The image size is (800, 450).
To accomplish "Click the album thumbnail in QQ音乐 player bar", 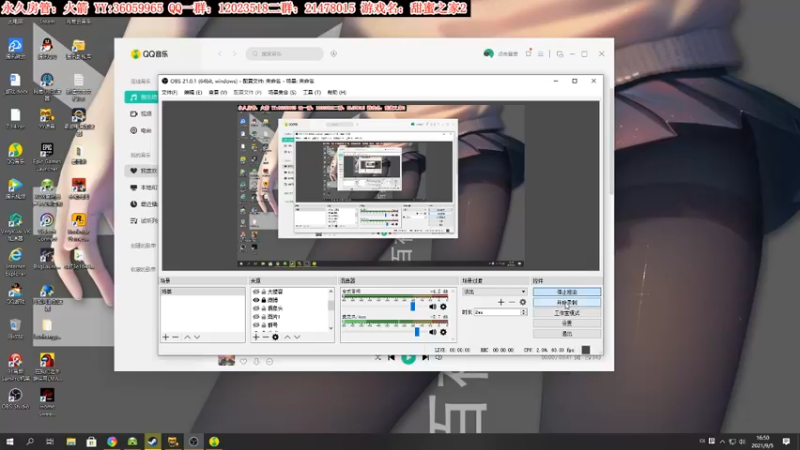I will (227, 361).
